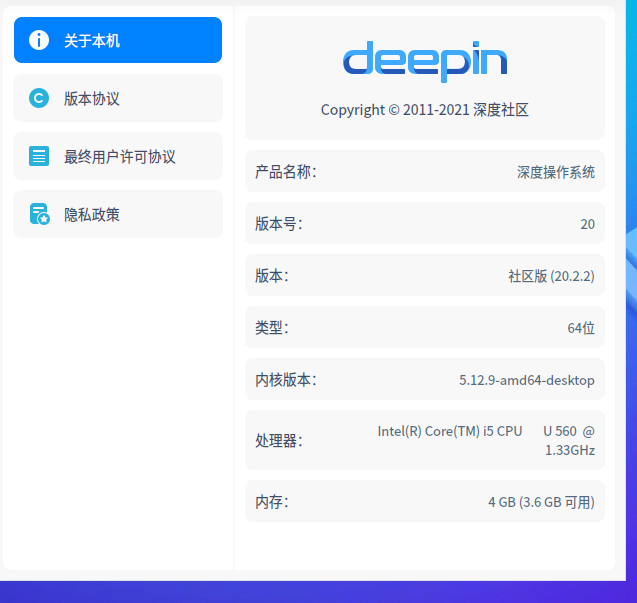
Task: Click the deepin logo
Action: tap(425, 62)
